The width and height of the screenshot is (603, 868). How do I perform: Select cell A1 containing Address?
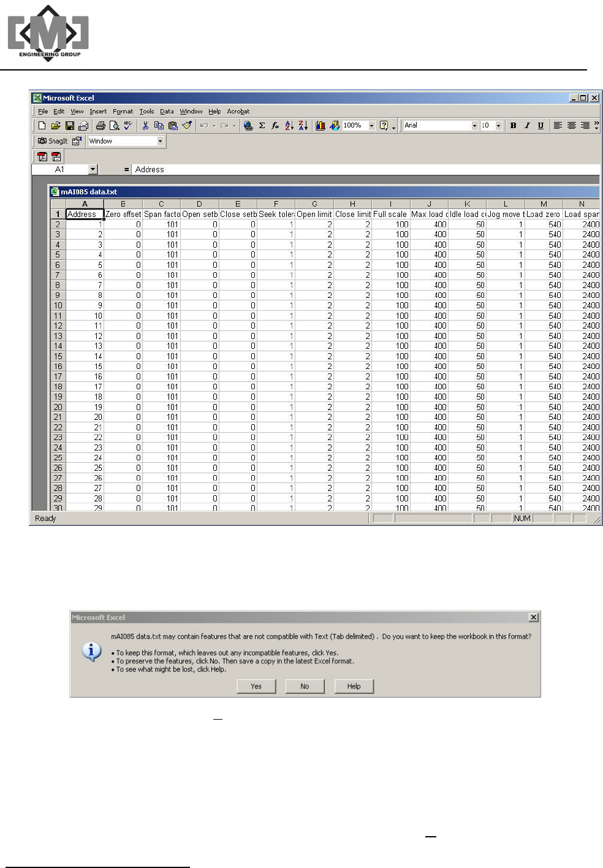click(x=85, y=214)
